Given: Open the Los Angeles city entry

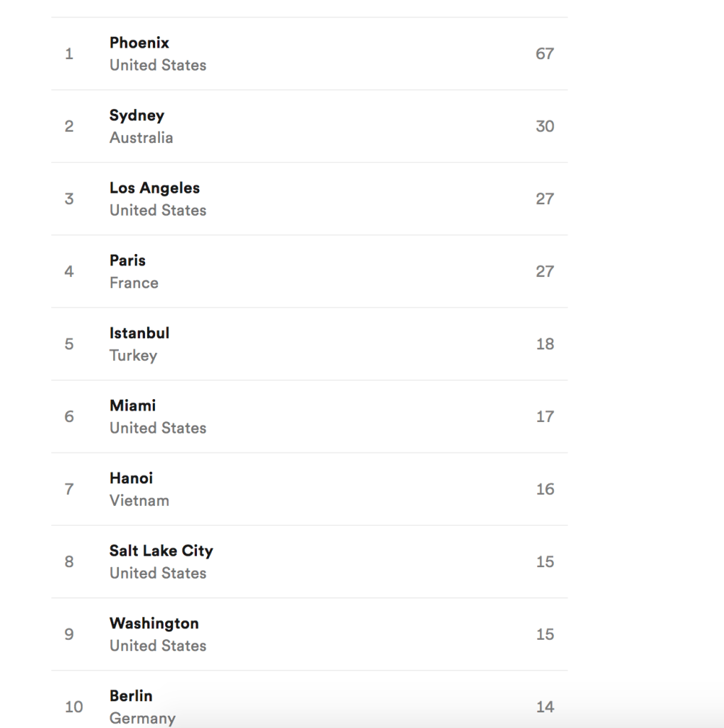Looking at the screenshot, I should (154, 188).
